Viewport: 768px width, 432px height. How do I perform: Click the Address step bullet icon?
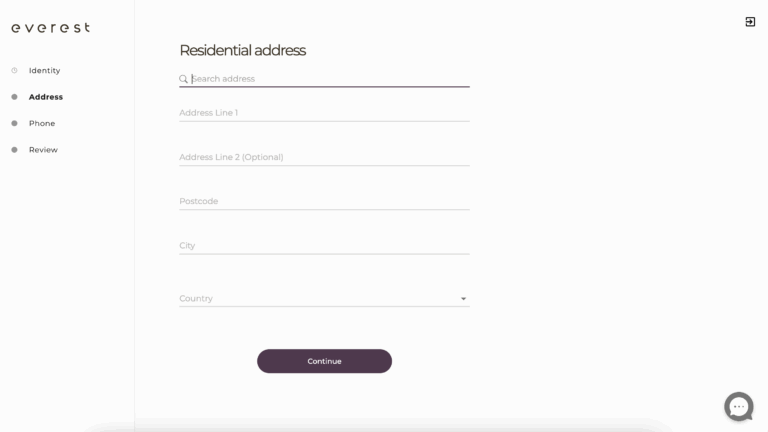[14, 97]
